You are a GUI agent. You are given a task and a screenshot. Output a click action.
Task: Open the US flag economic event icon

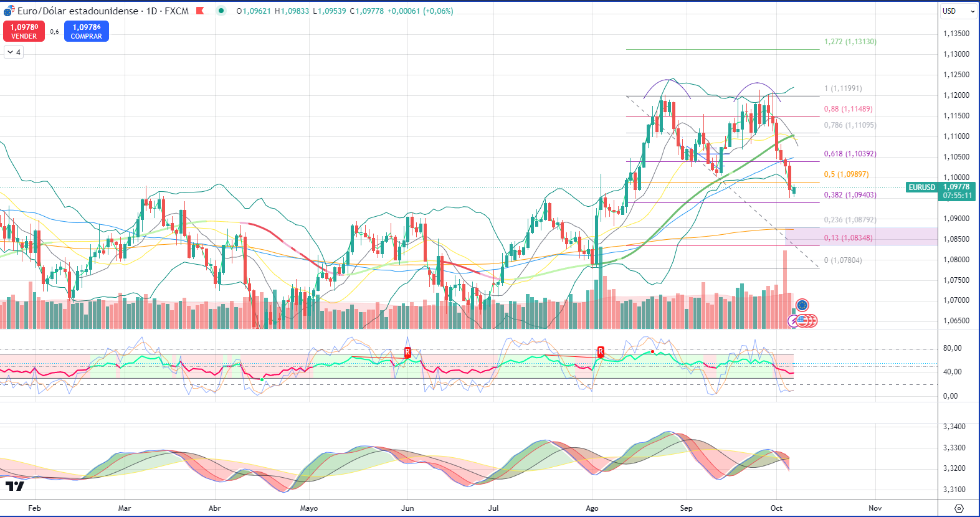(803, 321)
